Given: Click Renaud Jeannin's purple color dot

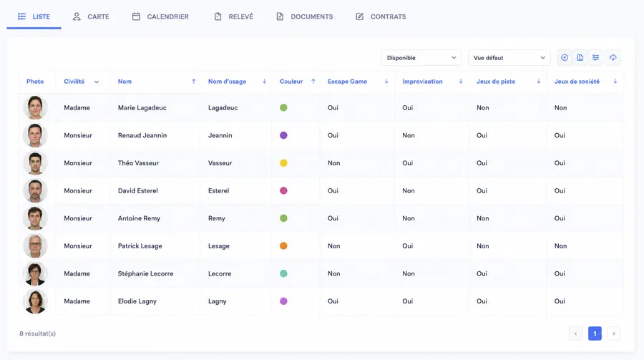Looking at the screenshot, I should (283, 135).
